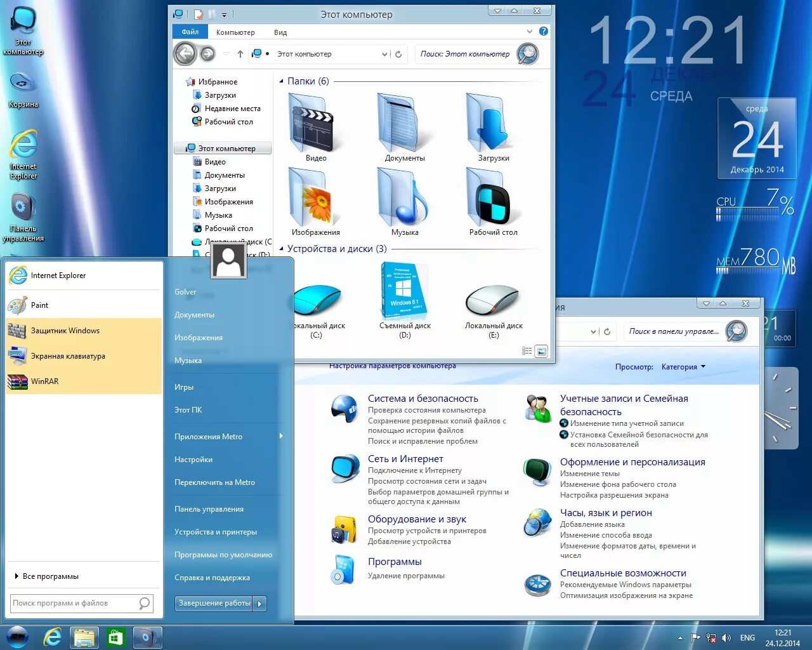
Task: Refresh the Этот компьютер address bar
Action: click(x=398, y=54)
